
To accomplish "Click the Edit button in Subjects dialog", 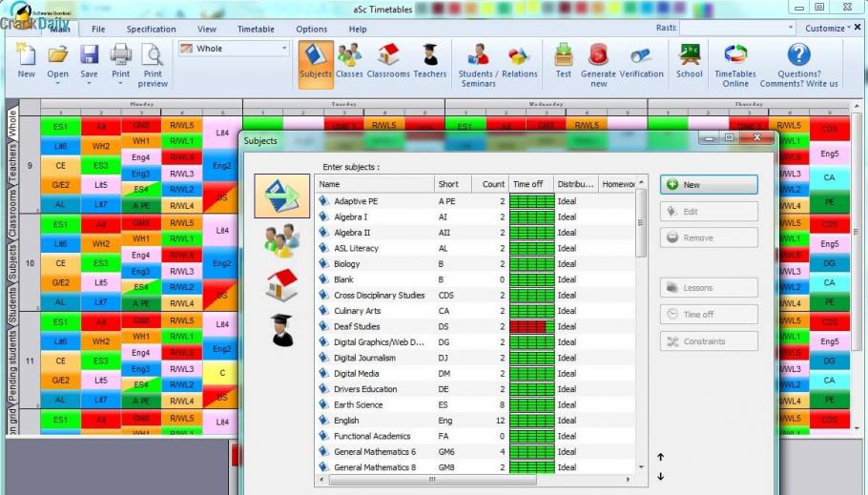I will [x=709, y=211].
